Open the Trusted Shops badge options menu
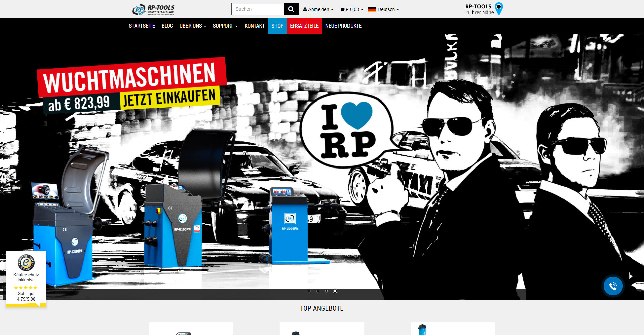Screen dimensions: 644x335 (x=42, y=253)
